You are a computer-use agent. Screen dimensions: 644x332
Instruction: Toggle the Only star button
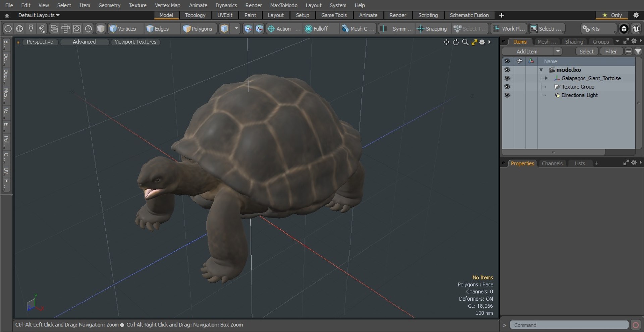[612, 15]
